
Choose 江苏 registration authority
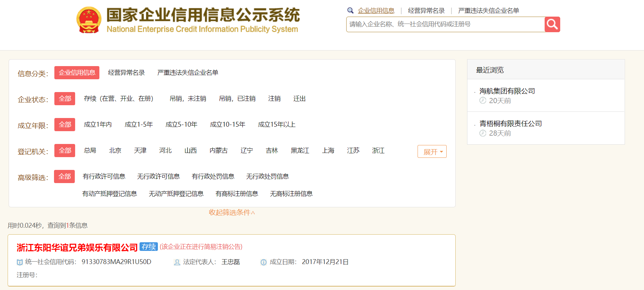point(353,151)
